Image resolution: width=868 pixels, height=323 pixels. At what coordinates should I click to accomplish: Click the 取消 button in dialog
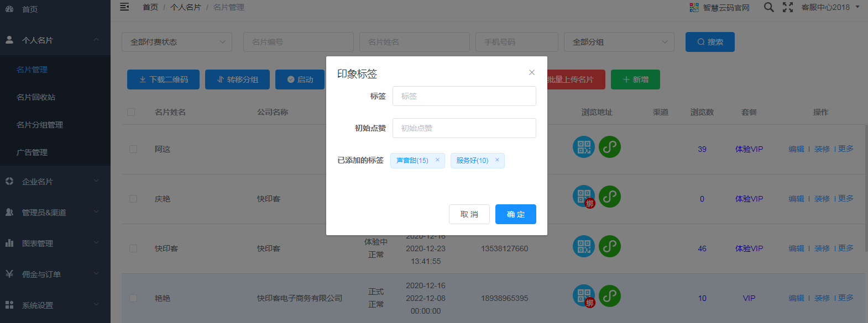469,214
